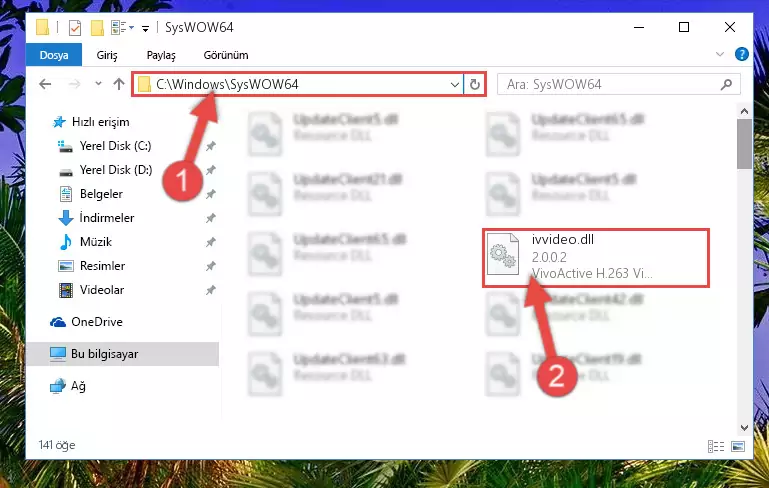Viewport: 769px width, 488px height.
Task: Click the 141 öğe status bar text
Action: (57, 445)
